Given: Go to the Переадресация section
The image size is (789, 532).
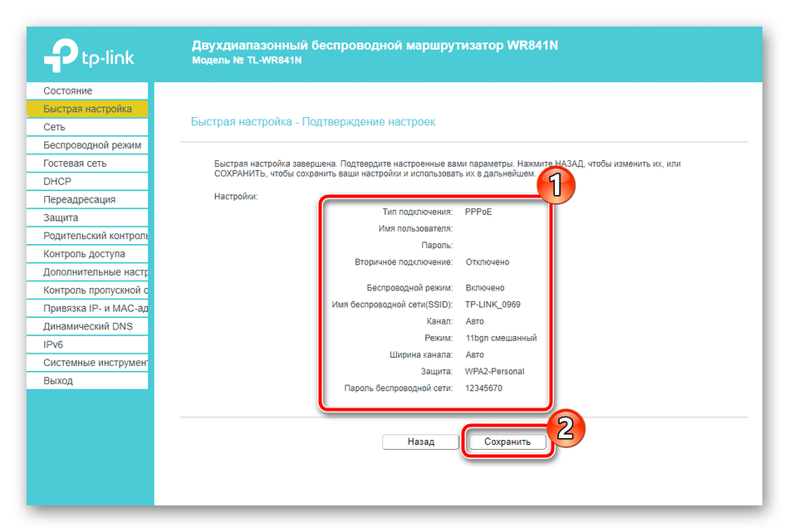Looking at the screenshot, I should [80, 200].
